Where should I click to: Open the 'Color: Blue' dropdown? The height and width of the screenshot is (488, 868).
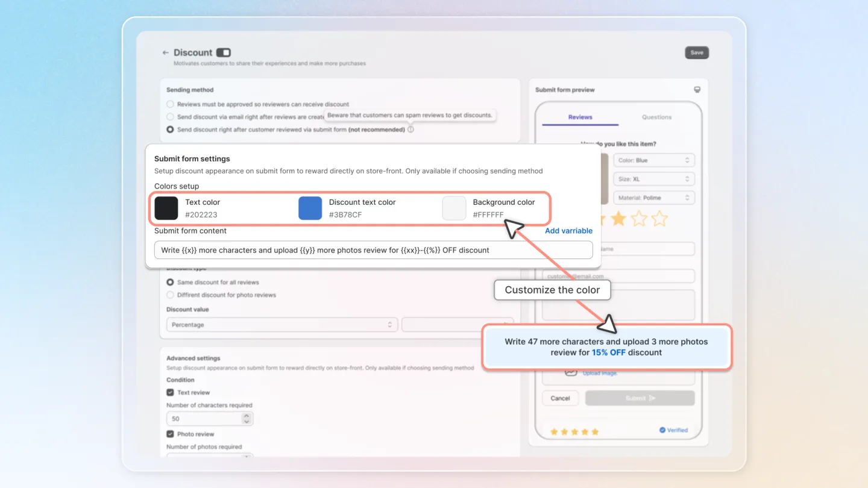tap(654, 160)
